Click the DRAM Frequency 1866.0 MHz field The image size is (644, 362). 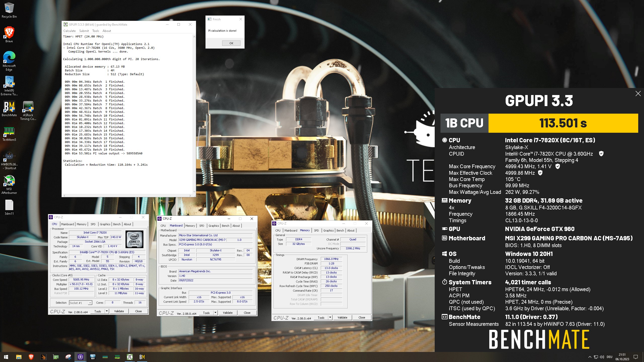click(x=331, y=259)
